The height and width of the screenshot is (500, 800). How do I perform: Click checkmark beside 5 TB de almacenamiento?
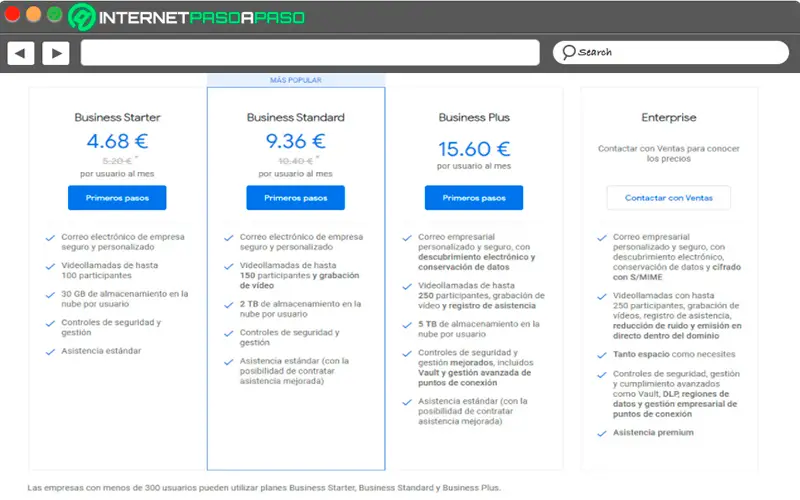407,324
